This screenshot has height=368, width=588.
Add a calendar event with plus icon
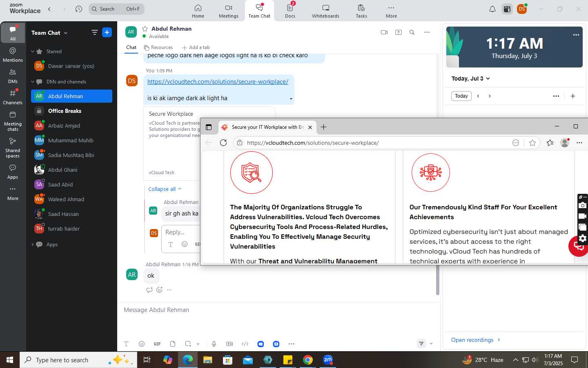[573, 96]
